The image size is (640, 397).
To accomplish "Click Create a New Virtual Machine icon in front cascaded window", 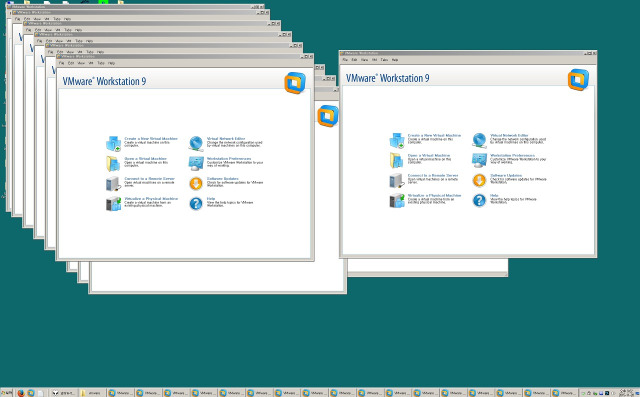I will pos(113,144).
